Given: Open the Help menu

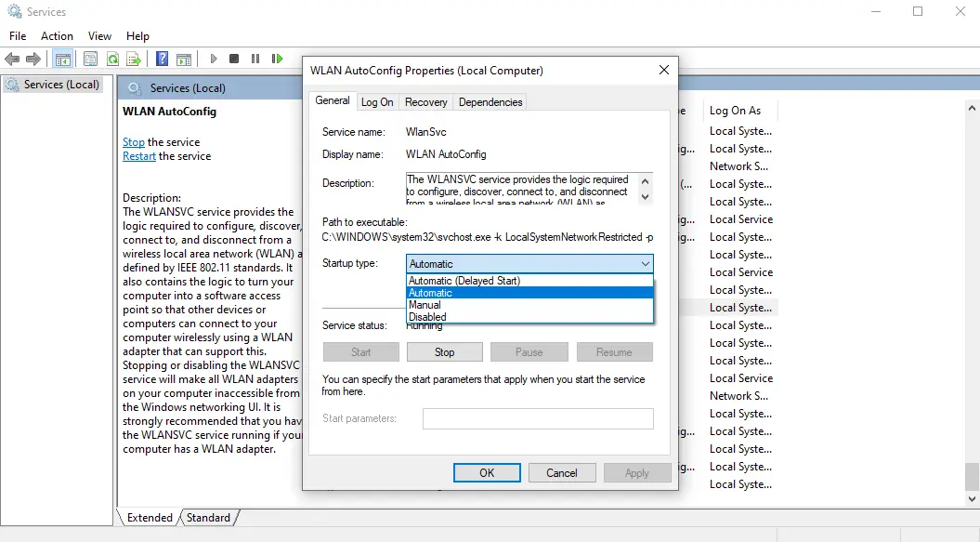Looking at the screenshot, I should coord(137,36).
